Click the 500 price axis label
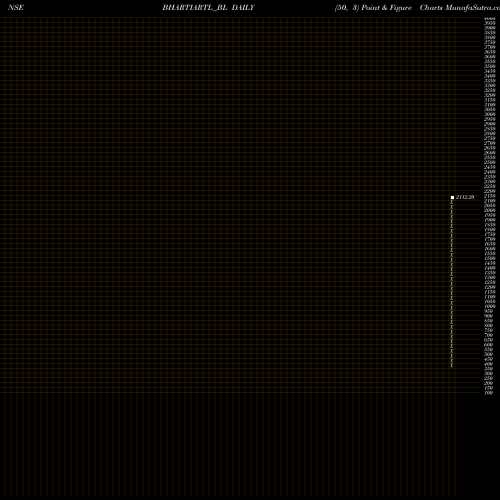Image resolution: width=500 pixels, height=500 pixels. tap(488, 354)
